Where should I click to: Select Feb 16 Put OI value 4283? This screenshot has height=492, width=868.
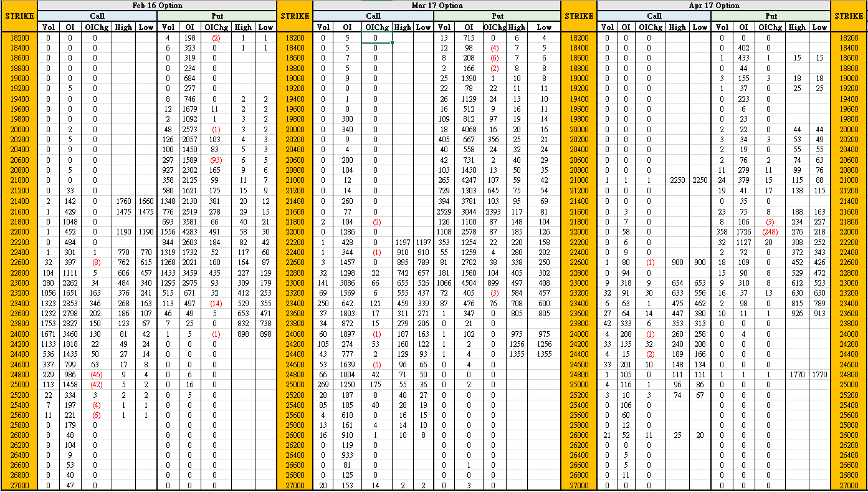point(190,232)
